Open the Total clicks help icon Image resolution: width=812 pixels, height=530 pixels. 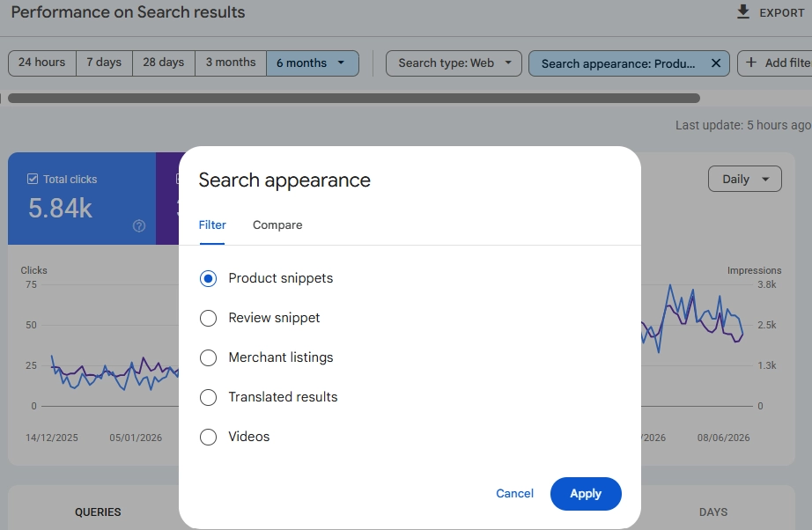coord(139,225)
